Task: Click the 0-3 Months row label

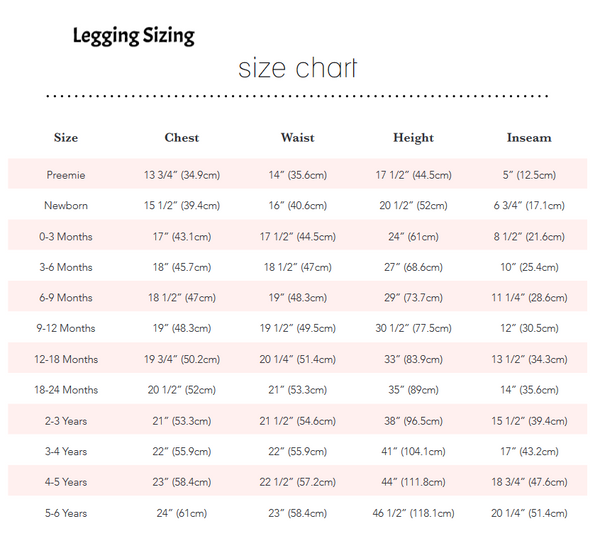Action: [66, 237]
